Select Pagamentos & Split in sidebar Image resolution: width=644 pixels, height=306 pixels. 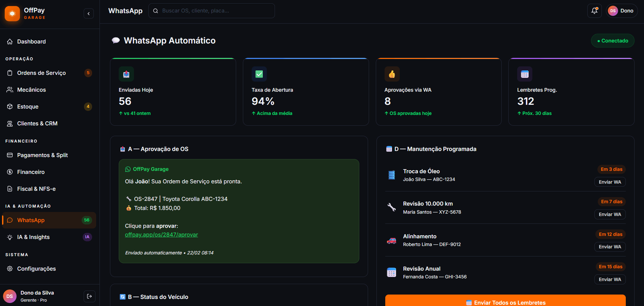[x=43, y=155]
